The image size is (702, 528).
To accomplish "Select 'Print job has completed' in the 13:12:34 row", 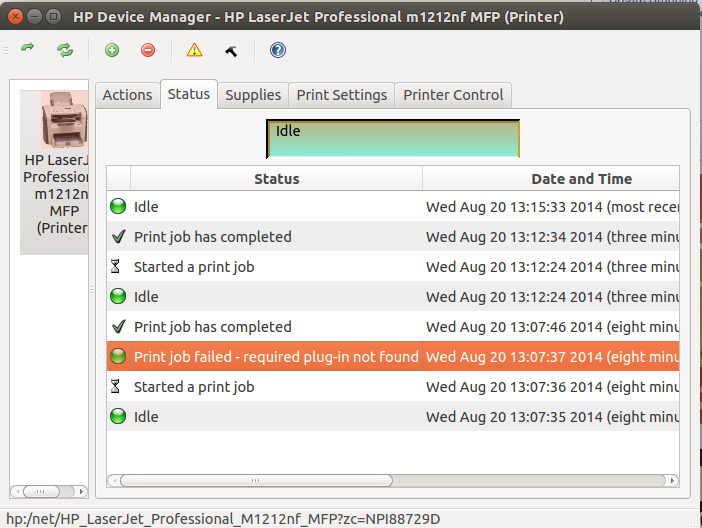I will [213, 237].
